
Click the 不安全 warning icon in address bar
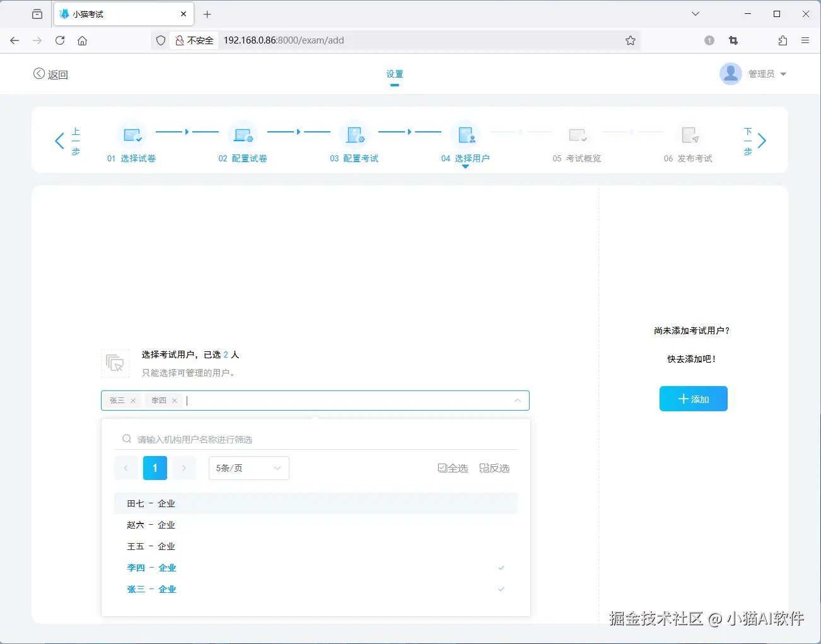click(x=180, y=40)
